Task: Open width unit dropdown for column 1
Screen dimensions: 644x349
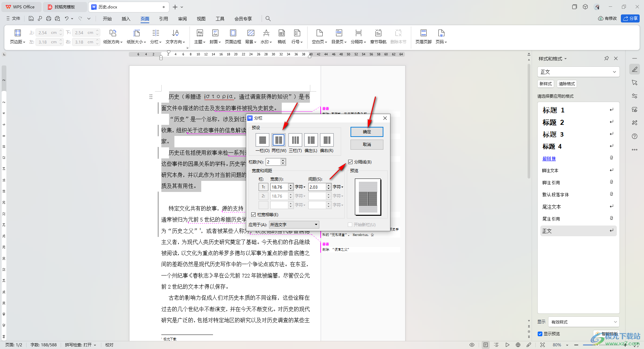Action: click(300, 187)
